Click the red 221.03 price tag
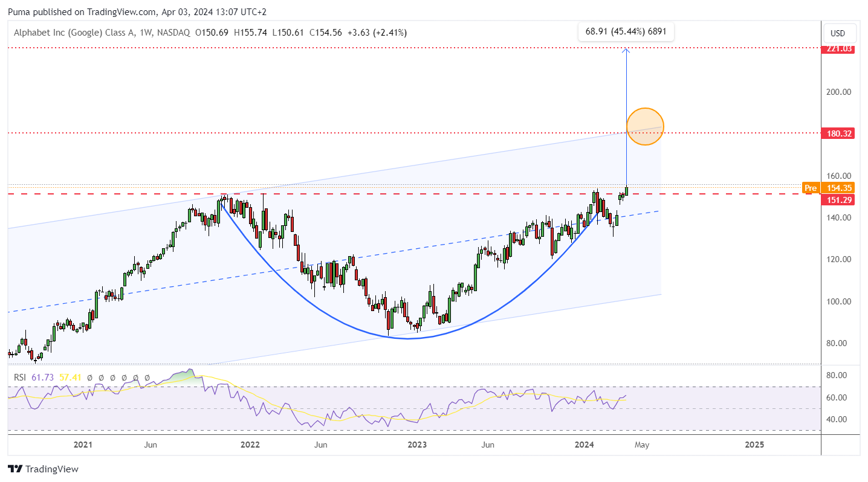Image resolution: width=868 pixels, height=482 pixels. [x=837, y=48]
